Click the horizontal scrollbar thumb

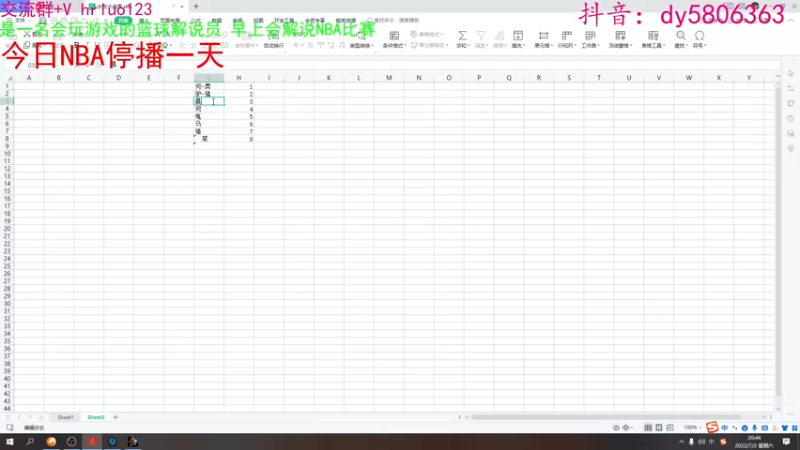pyautogui.click(x=606, y=417)
